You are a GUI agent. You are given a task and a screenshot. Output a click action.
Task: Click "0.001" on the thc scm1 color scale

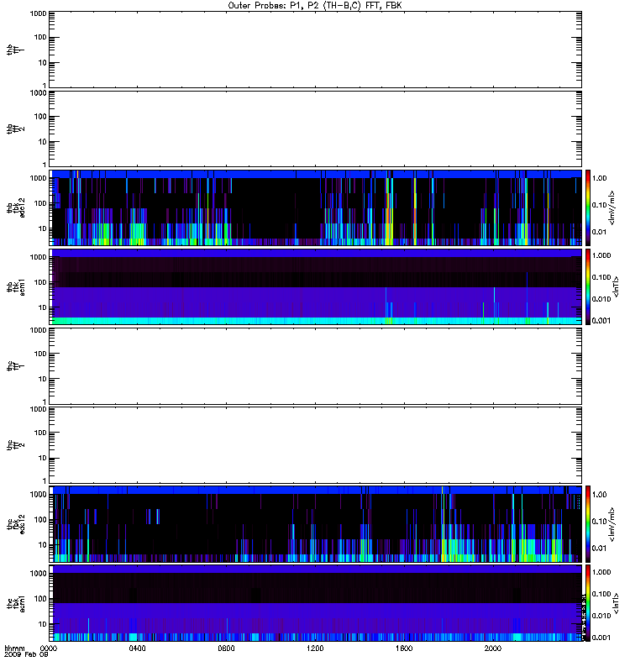[601, 638]
